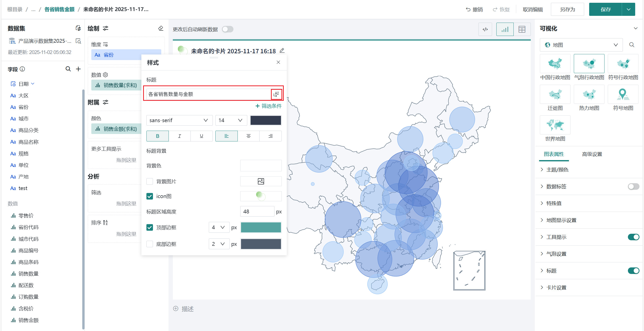Open the font size 14 dropdown
Image resolution: width=644 pixels, height=331 pixels.
(231, 120)
